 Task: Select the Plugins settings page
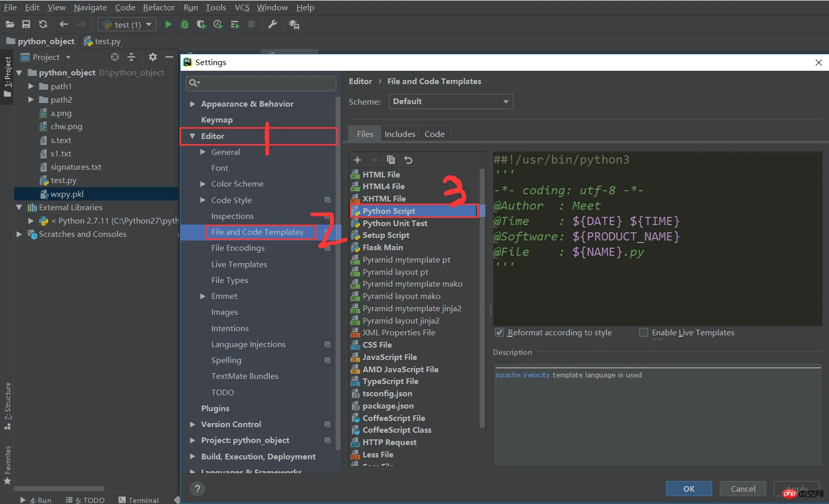tap(215, 408)
